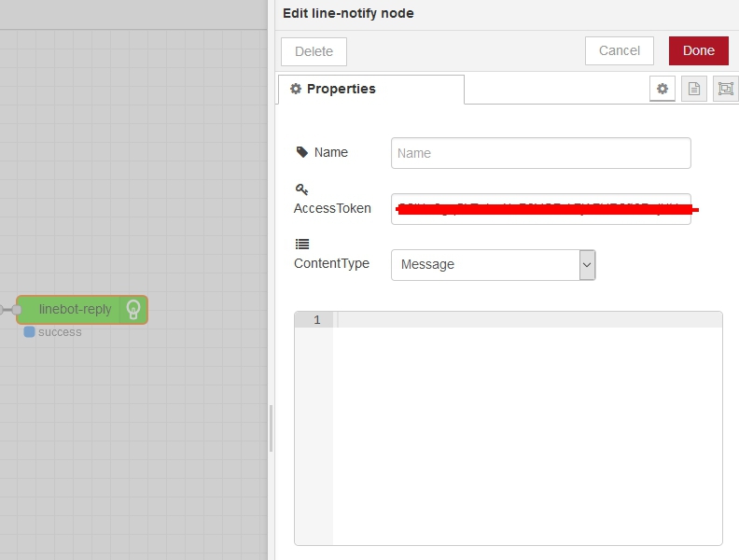Click the success status text under node

[60, 332]
